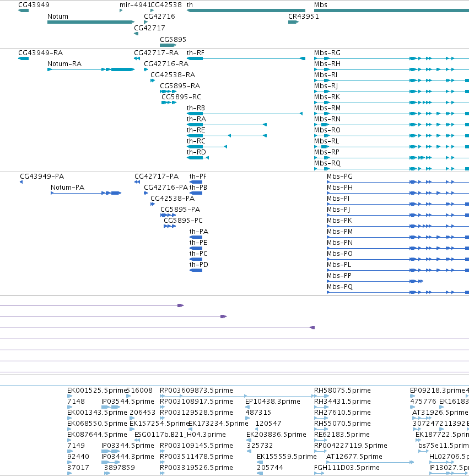Select the 3897859 feature label
The height and width of the screenshot is (476, 469).
120,468
